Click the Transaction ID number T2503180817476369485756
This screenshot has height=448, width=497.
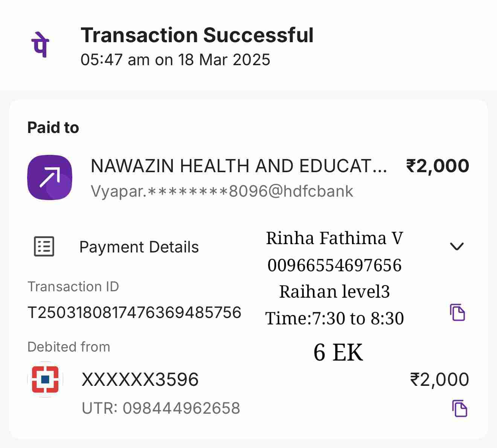click(134, 312)
